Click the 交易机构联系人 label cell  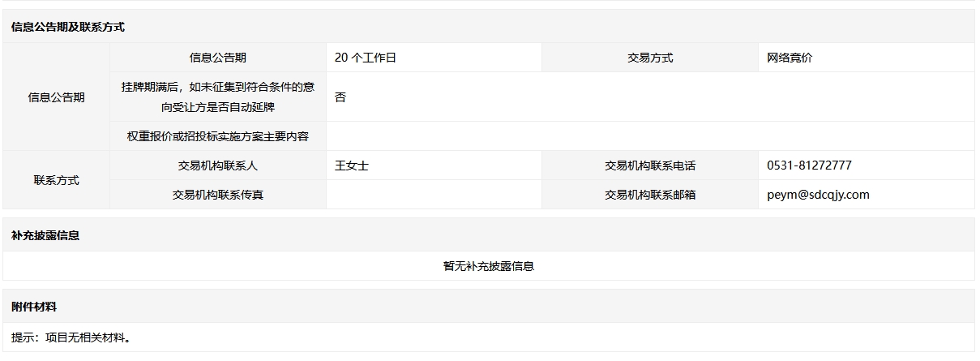pyautogui.click(x=218, y=165)
